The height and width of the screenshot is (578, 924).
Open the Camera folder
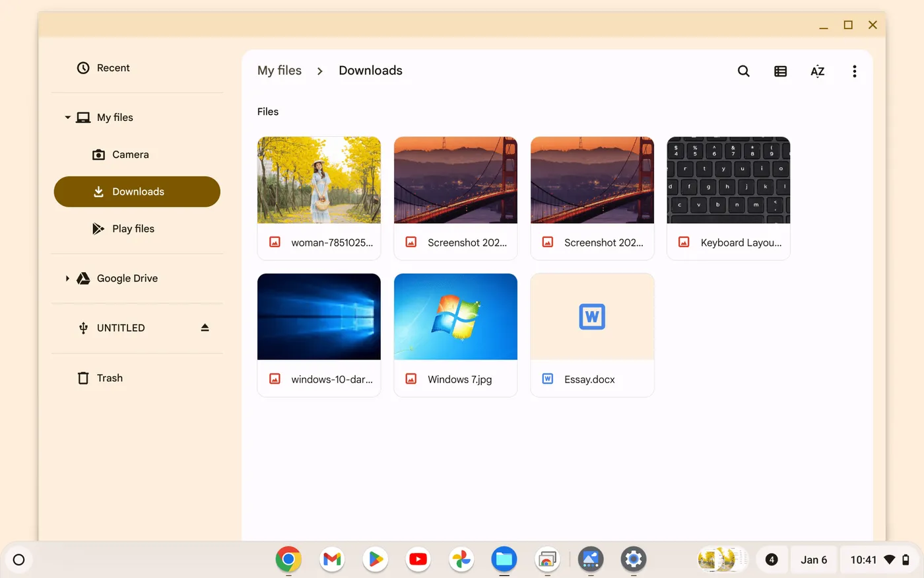[137, 155]
